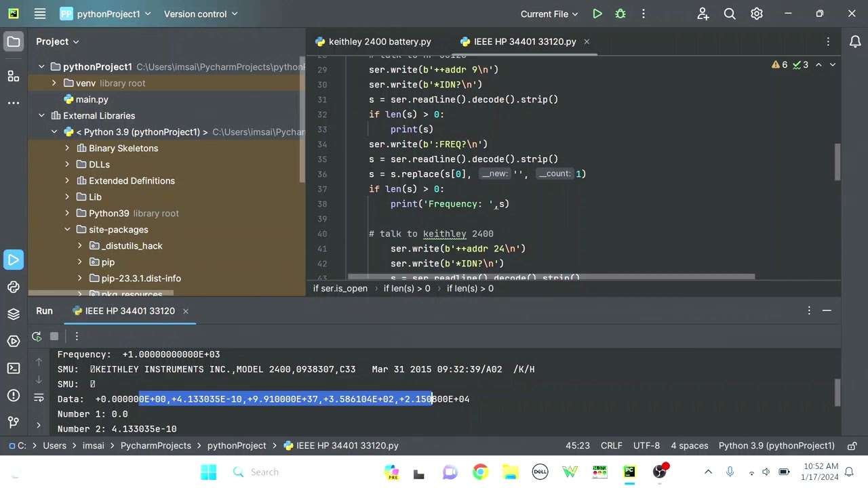Image resolution: width=868 pixels, height=488 pixels.
Task: Open the Python 3.9 (pythonProject1) interpreter widget
Action: coord(776,445)
